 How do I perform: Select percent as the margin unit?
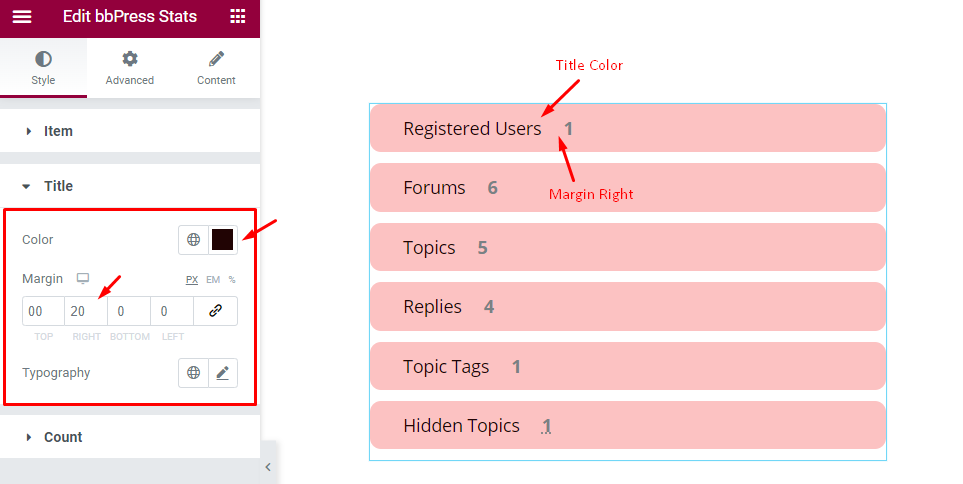[x=232, y=279]
